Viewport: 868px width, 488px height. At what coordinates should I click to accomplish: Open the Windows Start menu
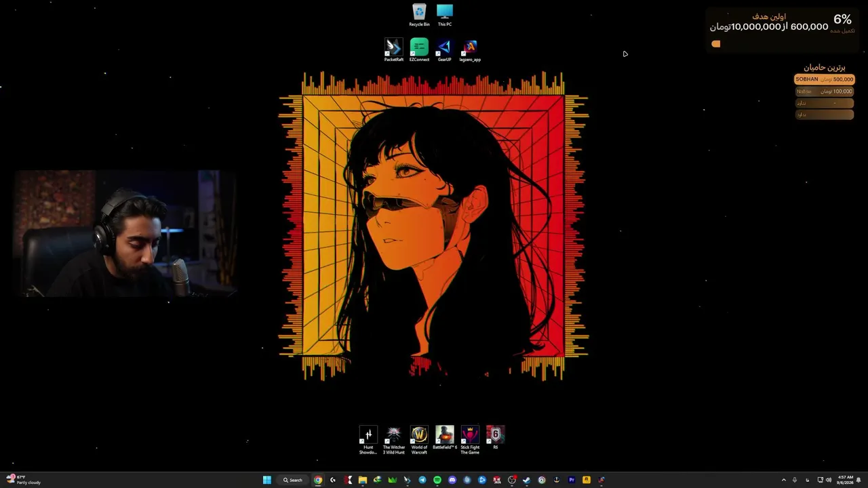(267, 480)
